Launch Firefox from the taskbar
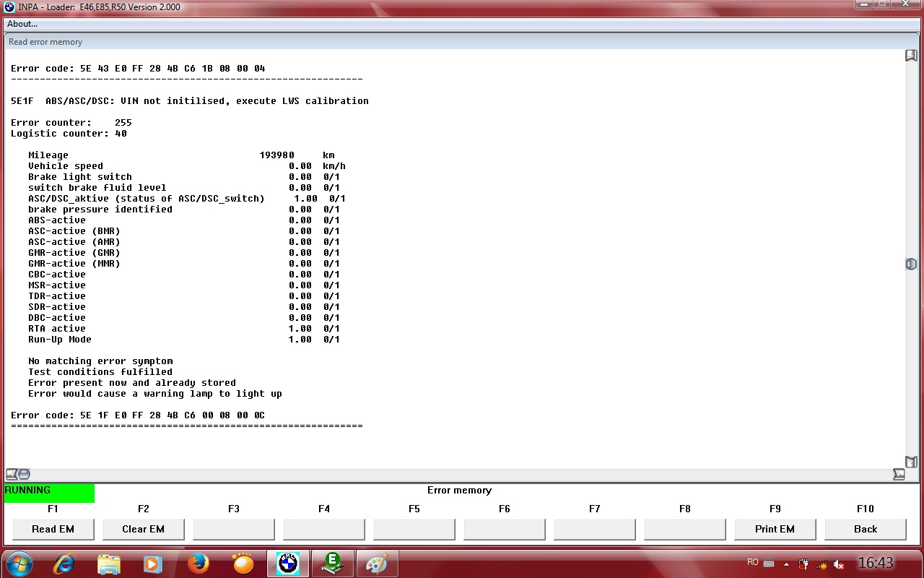Image resolution: width=924 pixels, height=578 pixels. pyautogui.click(x=198, y=564)
